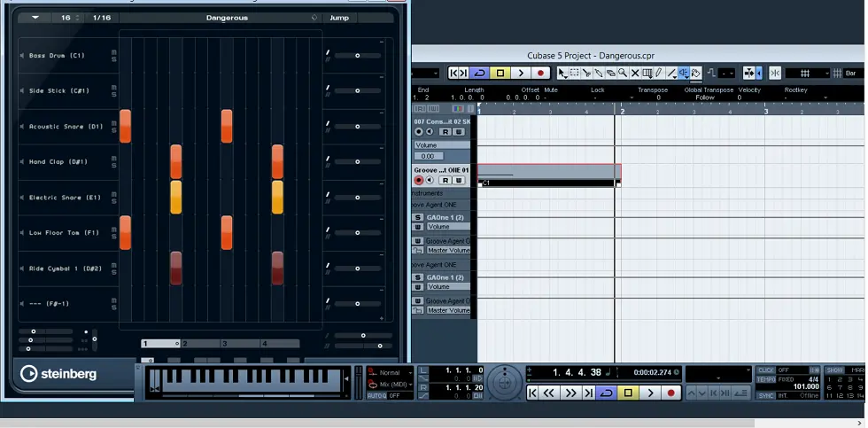The height and width of the screenshot is (428, 868).
Task: Toggle TEMPO track button
Action: point(766,379)
